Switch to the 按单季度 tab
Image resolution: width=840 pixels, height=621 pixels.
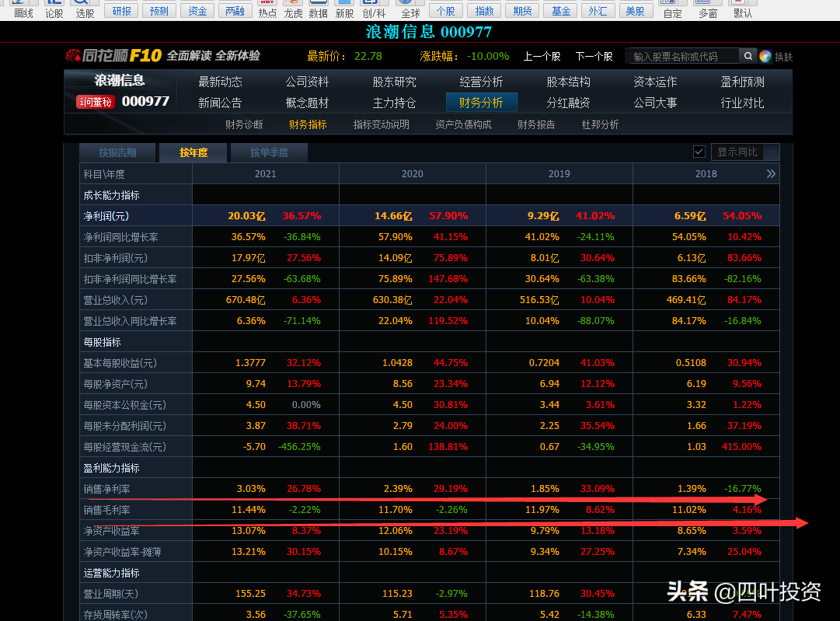click(x=269, y=152)
